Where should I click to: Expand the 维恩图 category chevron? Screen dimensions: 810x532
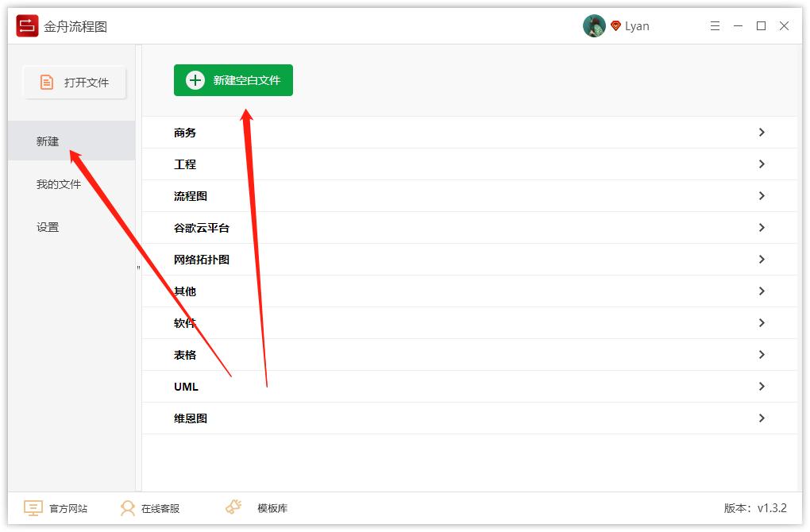(x=762, y=418)
